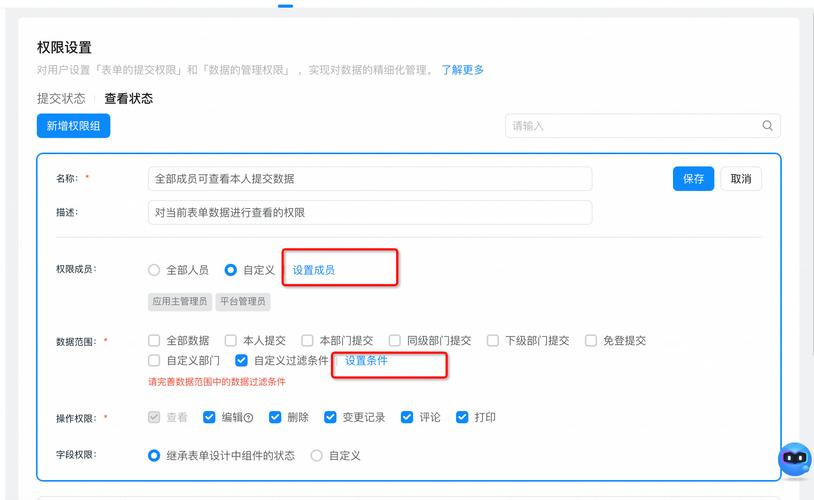
Task: Click the 名称 input field
Action: pyautogui.click(x=370, y=179)
